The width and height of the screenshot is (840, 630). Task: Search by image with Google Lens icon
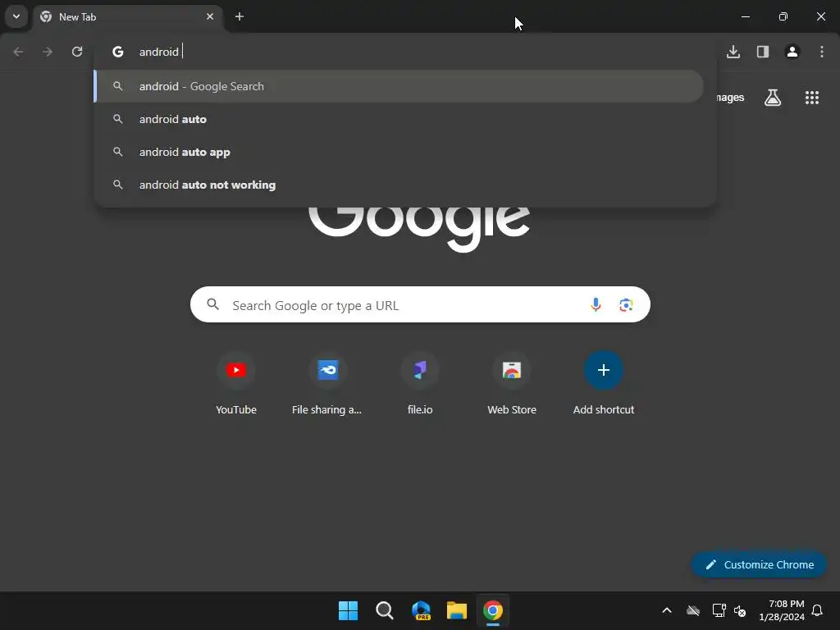click(x=626, y=305)
